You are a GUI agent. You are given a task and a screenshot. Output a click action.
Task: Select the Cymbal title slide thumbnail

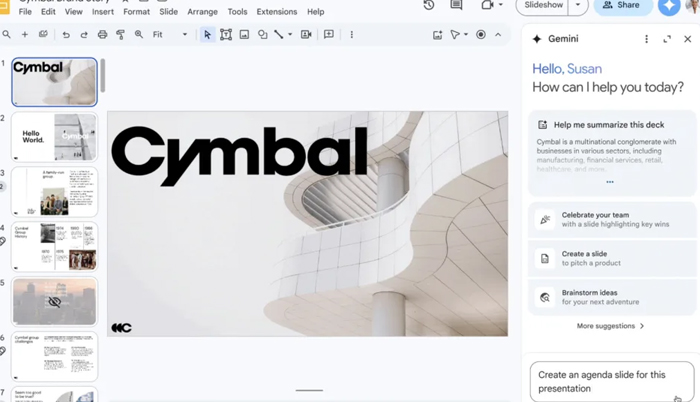pyautogui.click(x=54, y=82)
